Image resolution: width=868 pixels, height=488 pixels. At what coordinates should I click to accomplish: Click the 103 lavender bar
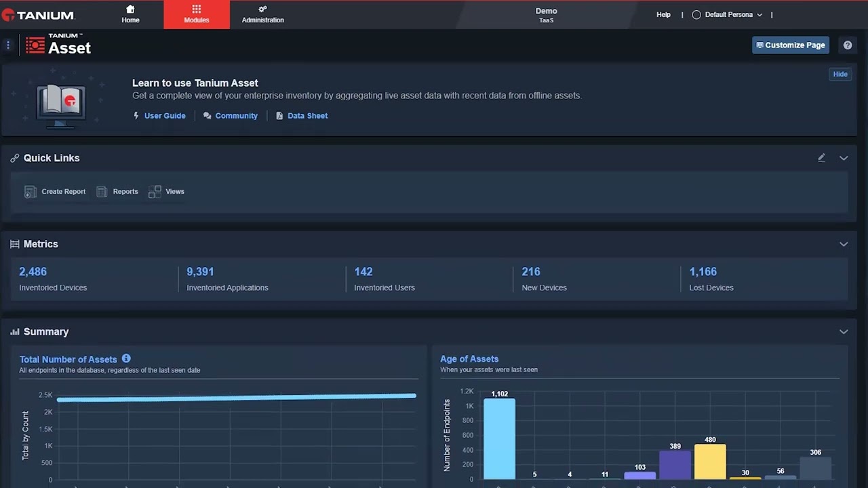pyautogui.click(x=640, y=475)
